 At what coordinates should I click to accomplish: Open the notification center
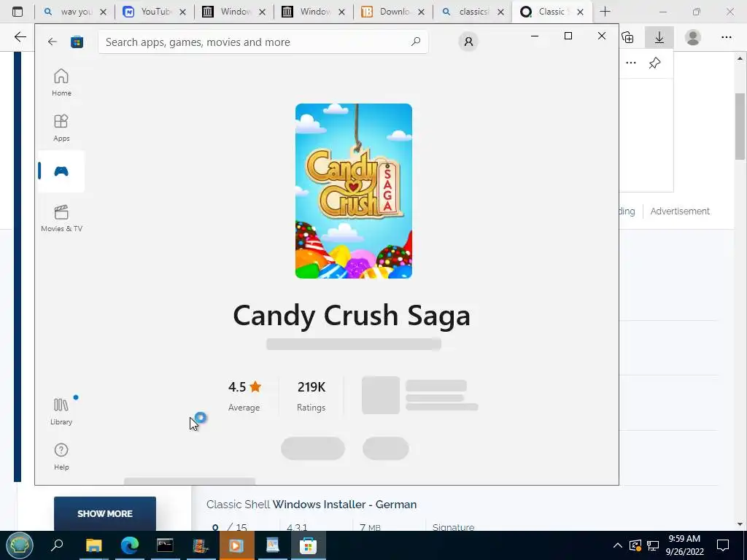click(x=723, y=545)
